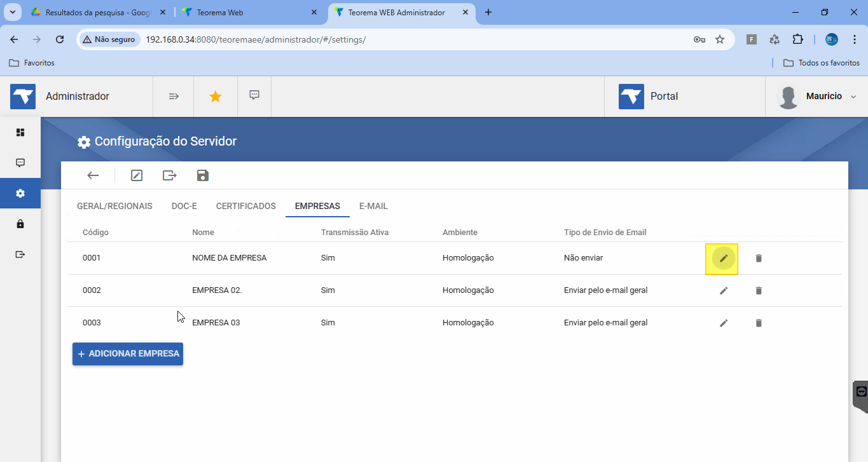The image size is (868, 462).
Task: Open the Favoritos bookmarks folder
Action: [x=32, y=63]
